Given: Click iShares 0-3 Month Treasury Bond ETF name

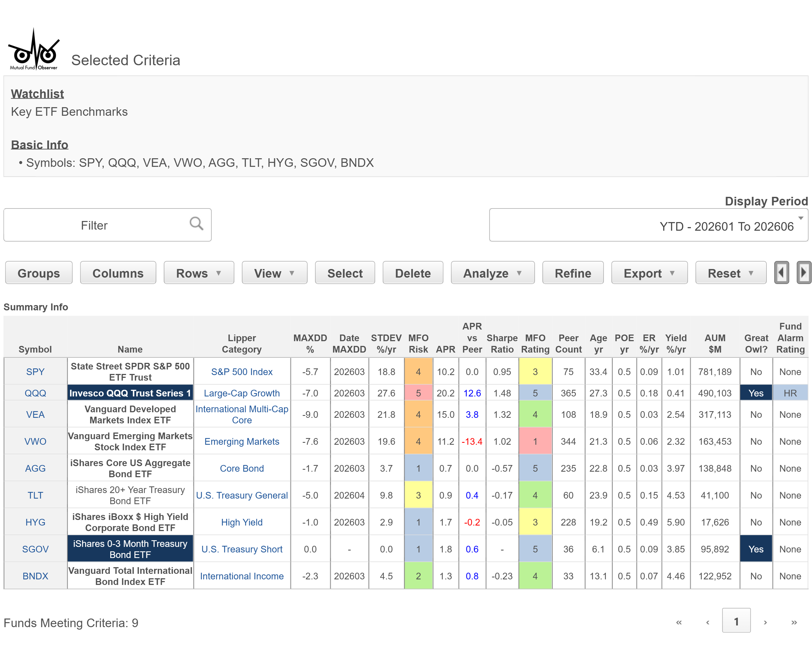Looking at the screenshot, I should point(130,549).
